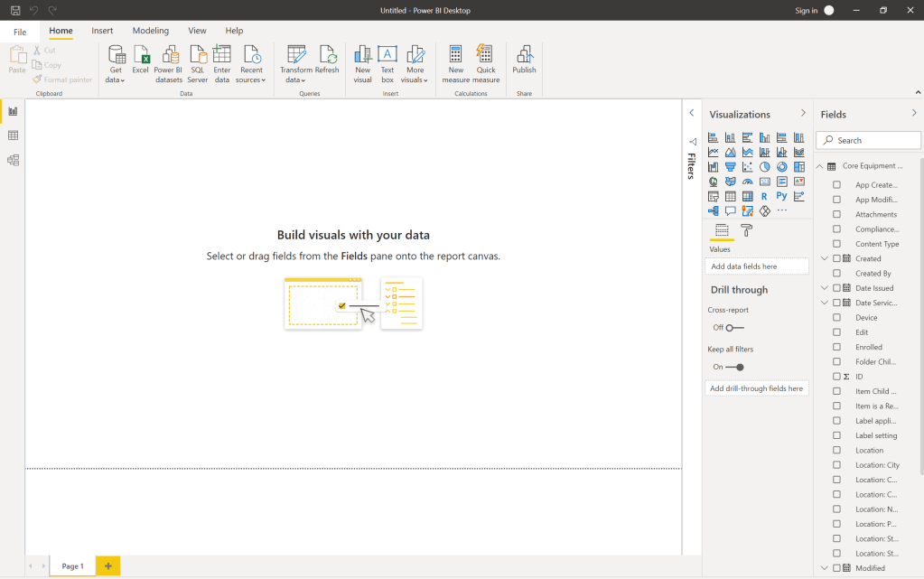Click the Refresh queries icon
The image size is (924, 579).
pos(327,55)
